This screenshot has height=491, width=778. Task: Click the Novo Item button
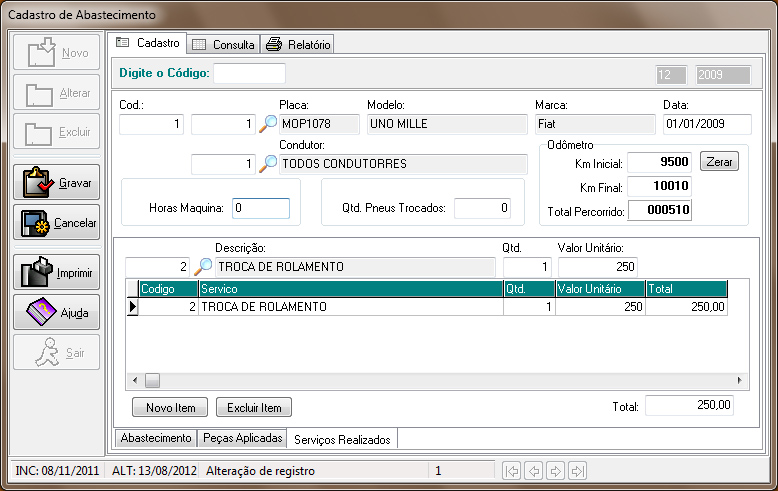170,407
